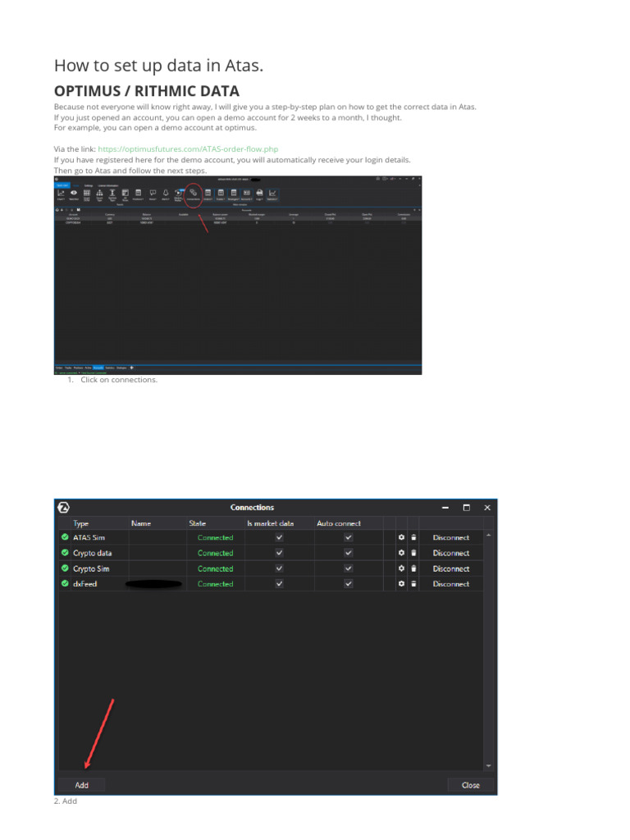Open the Watchlist eye icon in ATAS toolbar
Screen dimensions: 630x840
click(x=73, y=193)
